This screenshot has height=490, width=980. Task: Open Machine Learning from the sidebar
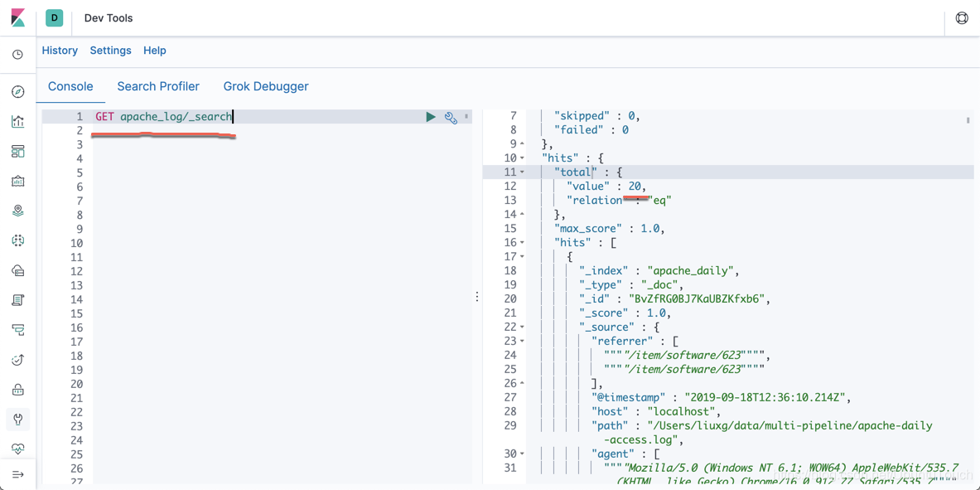pyautogui.click(x=18, y=240)
